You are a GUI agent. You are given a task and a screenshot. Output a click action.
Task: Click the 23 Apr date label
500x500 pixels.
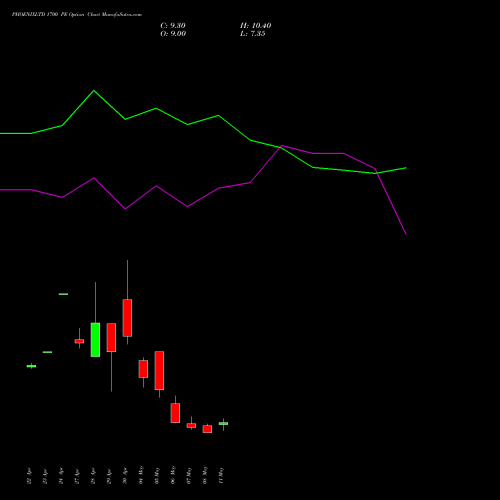(x=45, y=476)
